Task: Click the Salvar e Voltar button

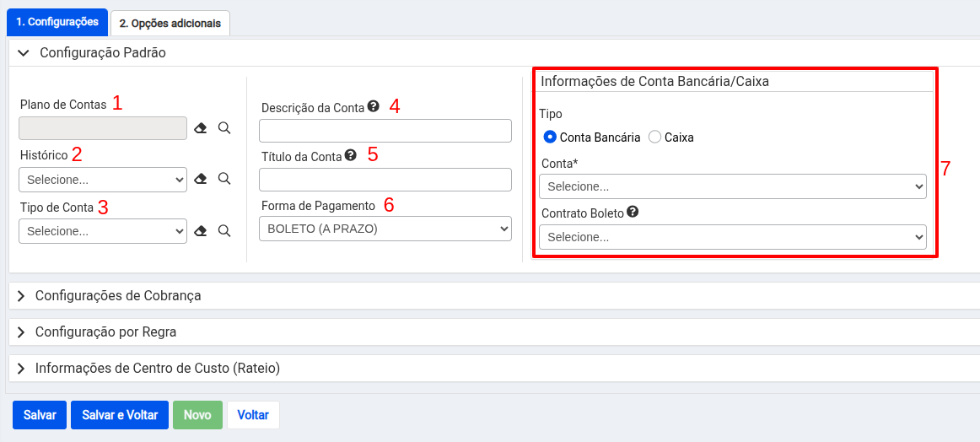Action: (120, 415)
